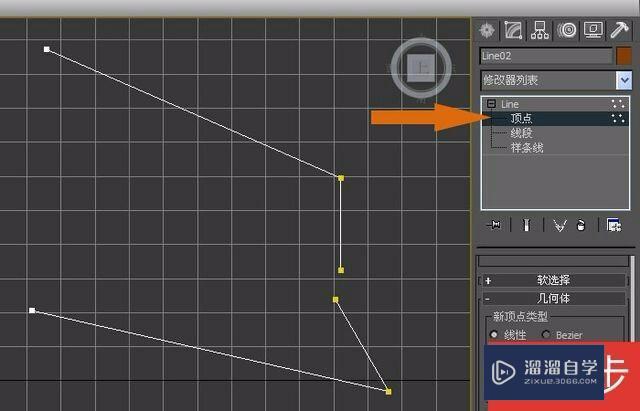This screenshot has width=640, height=411.
Task: Select the 顶点 sub-object level
Action: (556, 119)
